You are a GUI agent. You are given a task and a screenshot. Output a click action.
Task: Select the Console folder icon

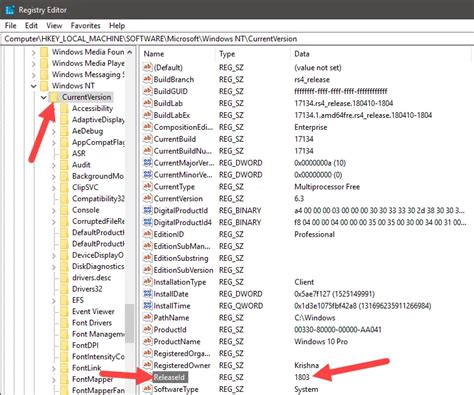click(64, 210)
